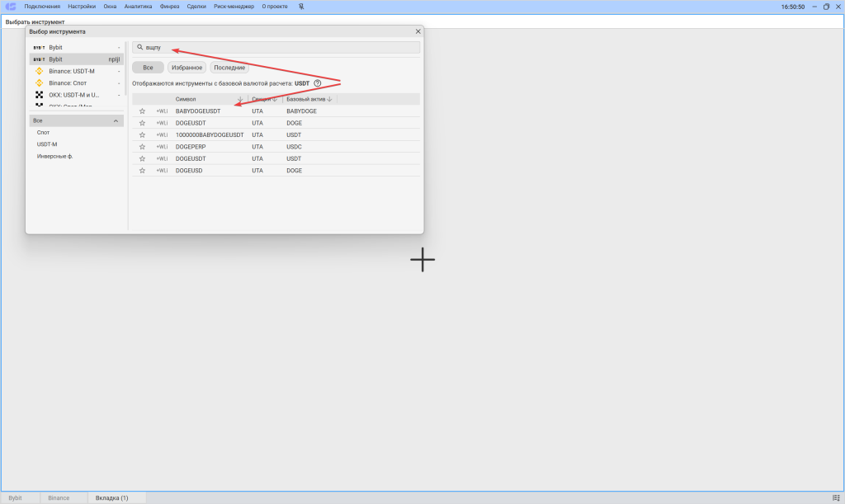This screenshot has height=504, width=845.
Task: Star the BABYDOGEUSDT instrument as favorite
Action: point(142,111)
